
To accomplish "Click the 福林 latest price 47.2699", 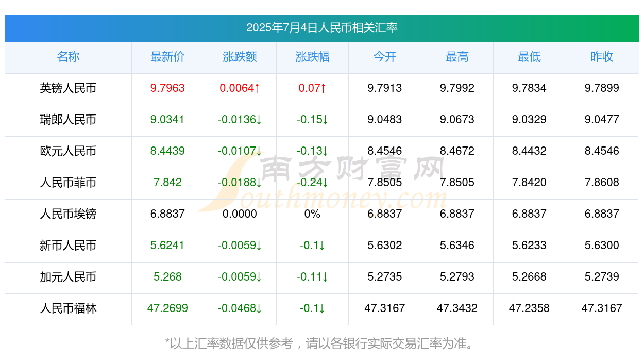I will [167, 308].
